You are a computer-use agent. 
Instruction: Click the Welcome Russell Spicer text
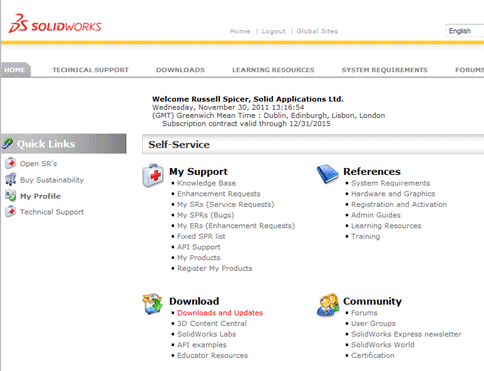(x=248, y=99)
